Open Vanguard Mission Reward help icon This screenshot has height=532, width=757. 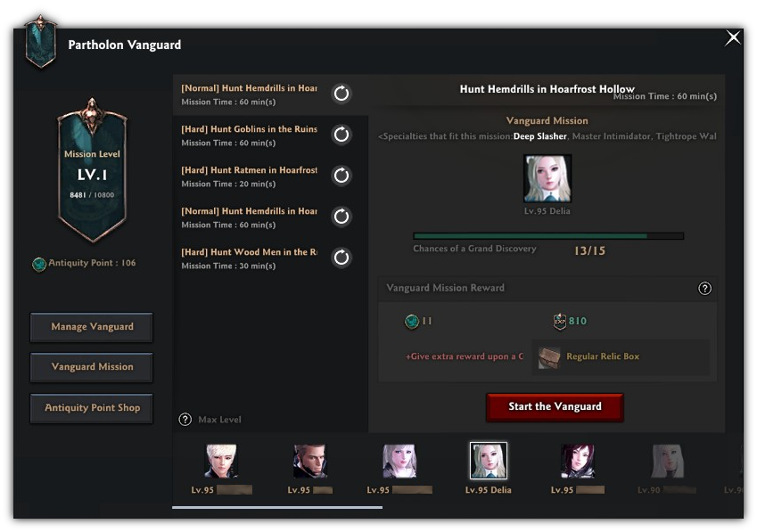704,288
